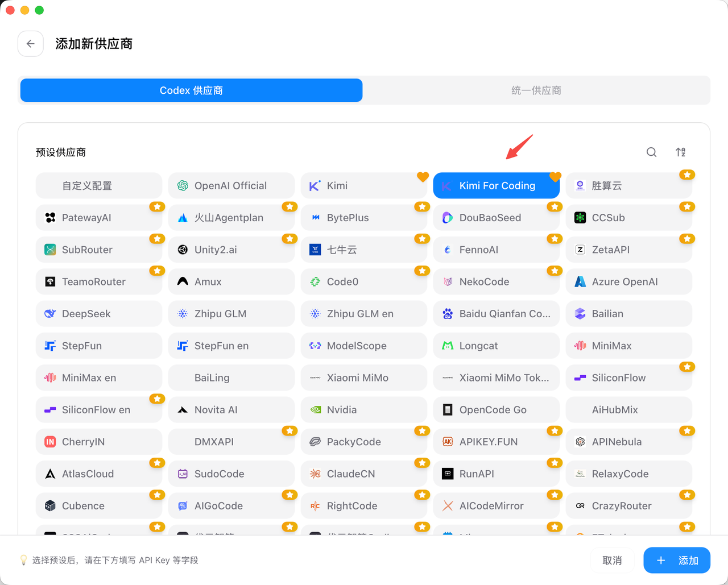Click the sort order icon
This screenshot has width=728, height=585.
click(x=681, y=152)
